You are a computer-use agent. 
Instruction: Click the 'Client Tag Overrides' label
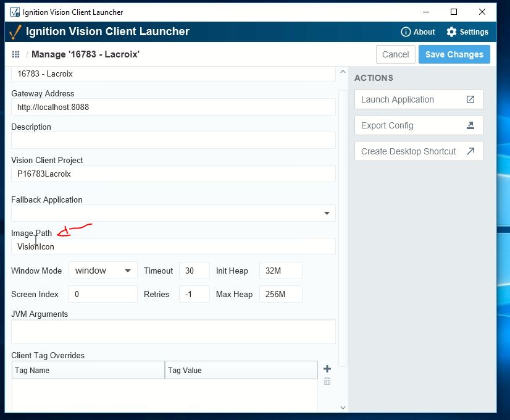pos(48,355)
